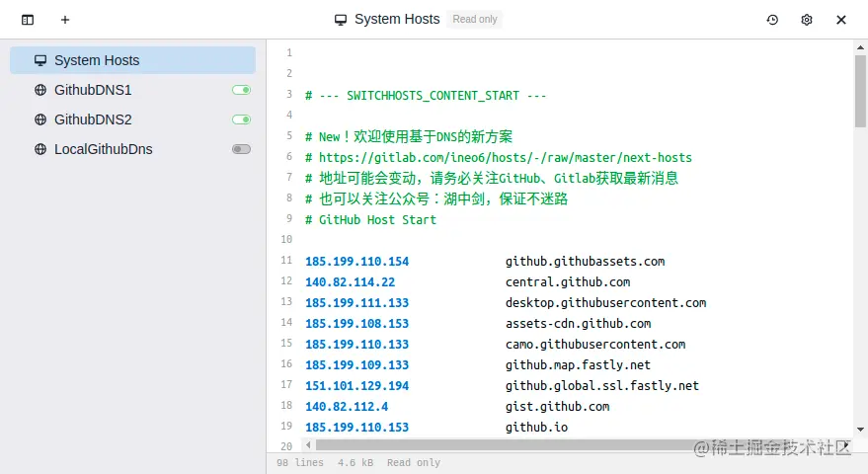Click the SWITCHHOSTS_CONTENT_START comment line
This screenshot has width=868, height=474.
[x=426, y=95]
